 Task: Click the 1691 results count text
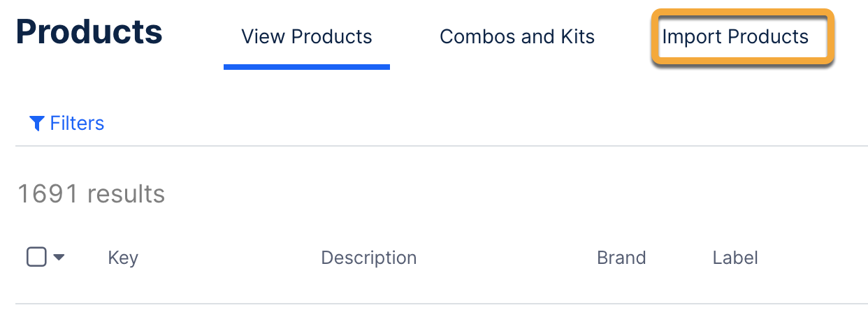click(x=91, y=193)
